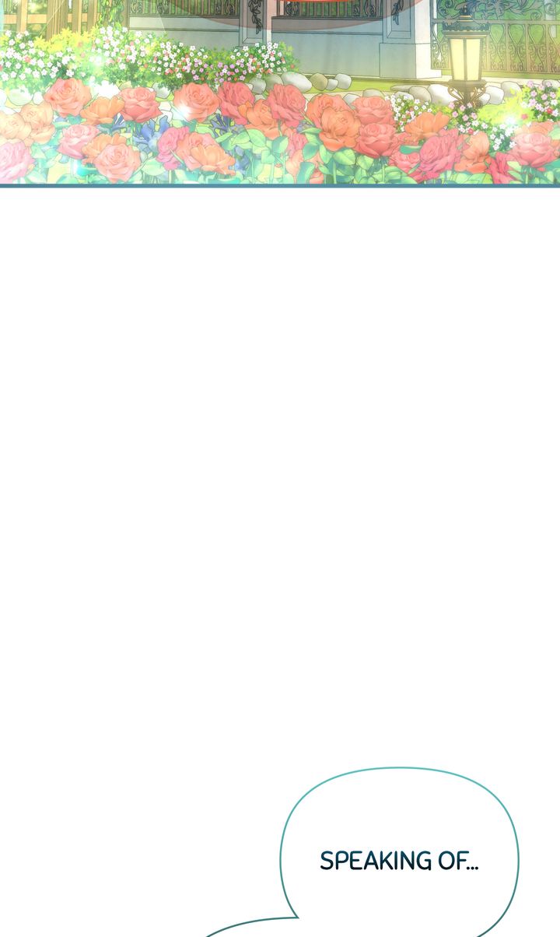Click the black ornament on the white pillar
The height and width of the screenshot is (937, 560).
pos(256,16)
